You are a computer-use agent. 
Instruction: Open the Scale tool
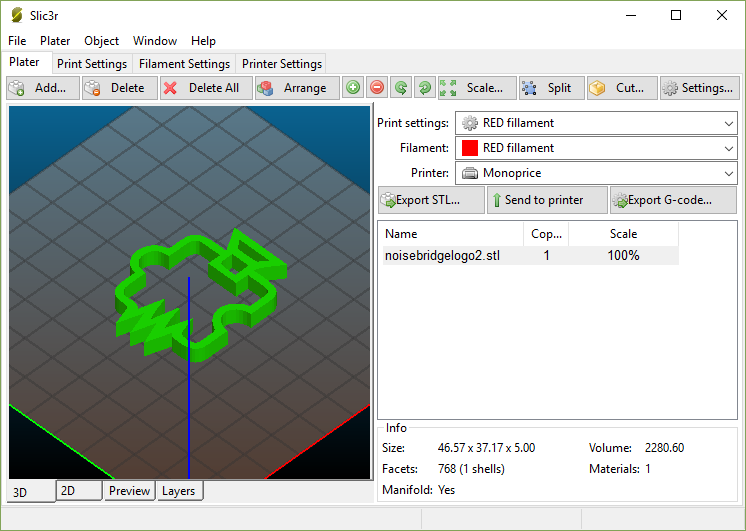click(477, 88)
